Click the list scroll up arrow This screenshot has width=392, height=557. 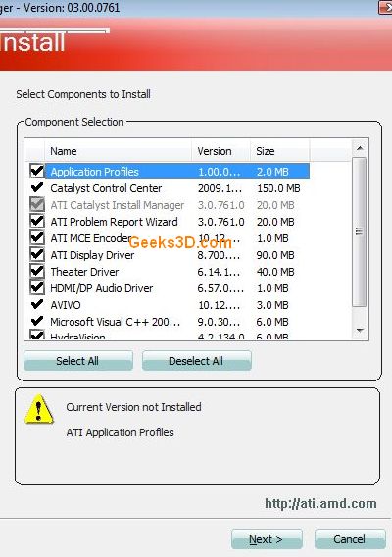(x=360, y=148)
